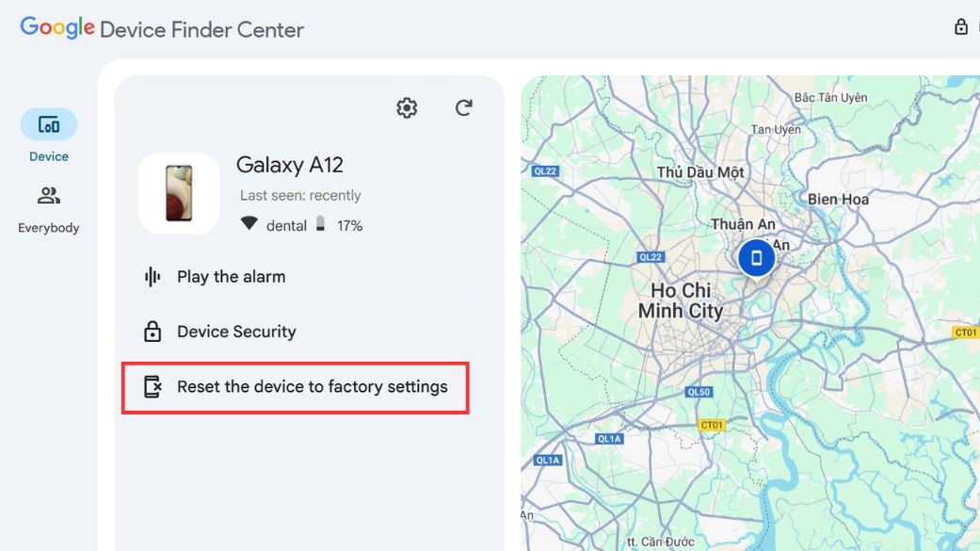980x551 pixels.
Task: Click the factory reset phone icon
Action: coord(153,386)
